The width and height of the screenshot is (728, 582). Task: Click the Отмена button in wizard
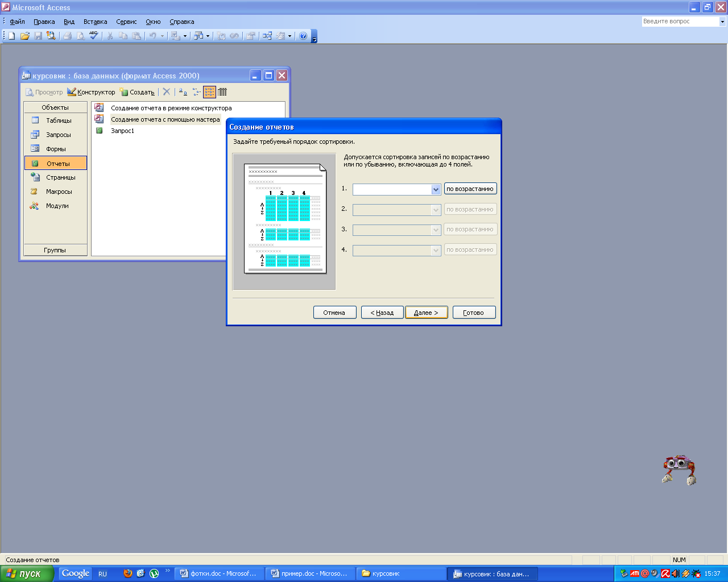pyautogui.click(x=334, y=313)
